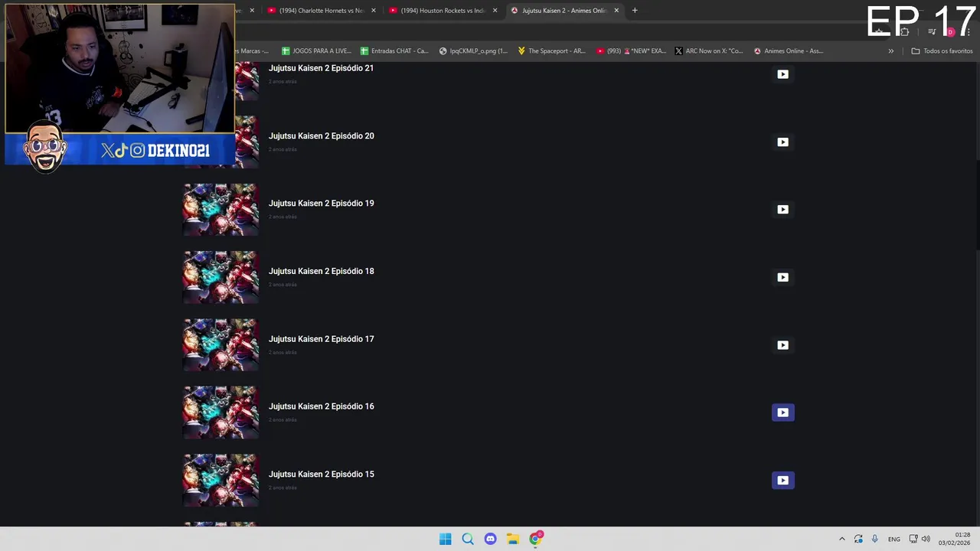Open Entradas CHAT bookmark

394,51
